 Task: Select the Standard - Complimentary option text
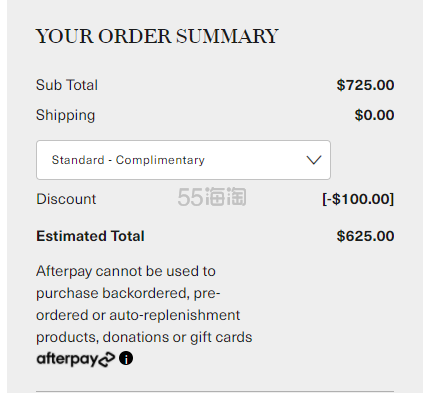(x=128, y=160)
